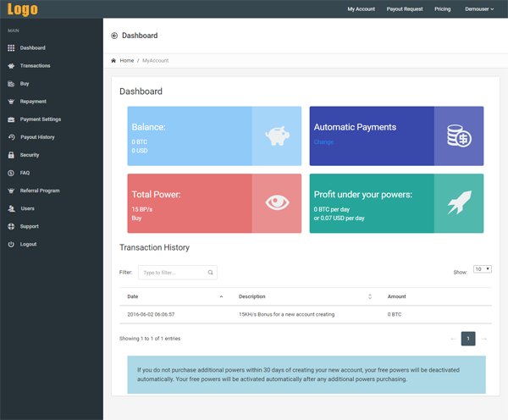The width and height of the screenshot is (508, 420).
Task: Open the Demouser account dropdown
Action: (x=479, y=9)
